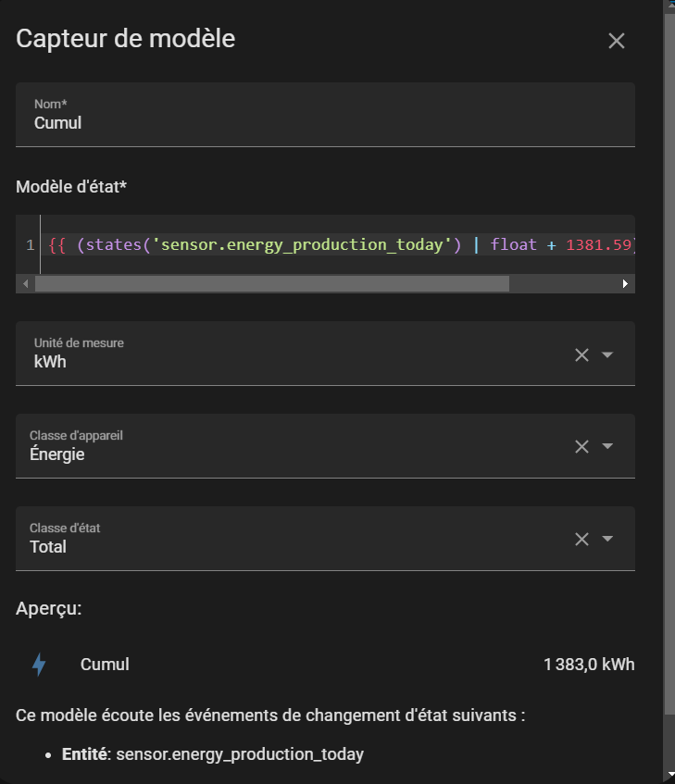This screenshot has width=675, height=784.
Task: Expand the Unité de mesure dropdown arrow
Action: point(608,355)
